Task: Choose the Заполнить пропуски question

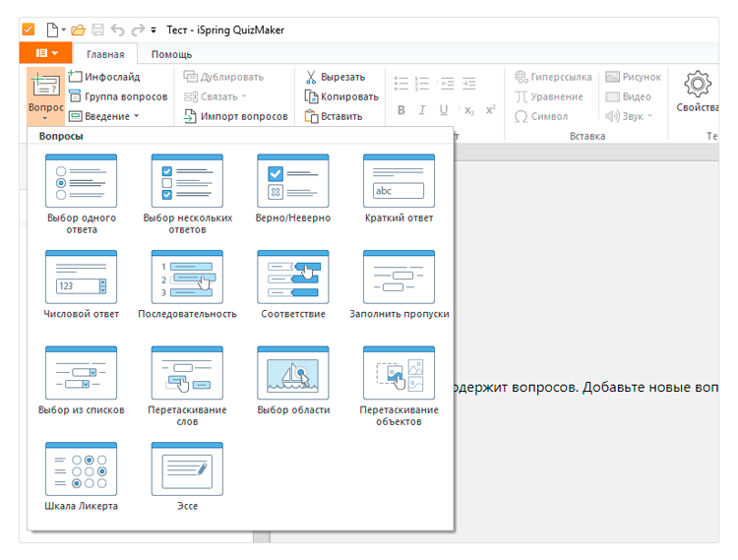Action: (x=399, y=284)
